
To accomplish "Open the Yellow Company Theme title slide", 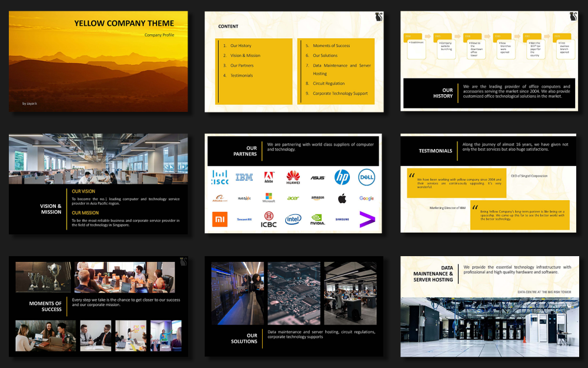I will coord(98,61).
